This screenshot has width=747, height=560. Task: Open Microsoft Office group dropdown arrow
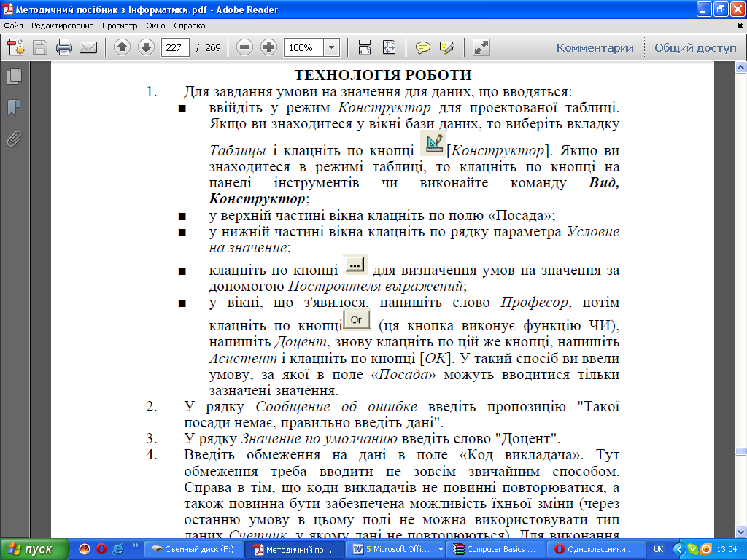[x=441, y=549]
